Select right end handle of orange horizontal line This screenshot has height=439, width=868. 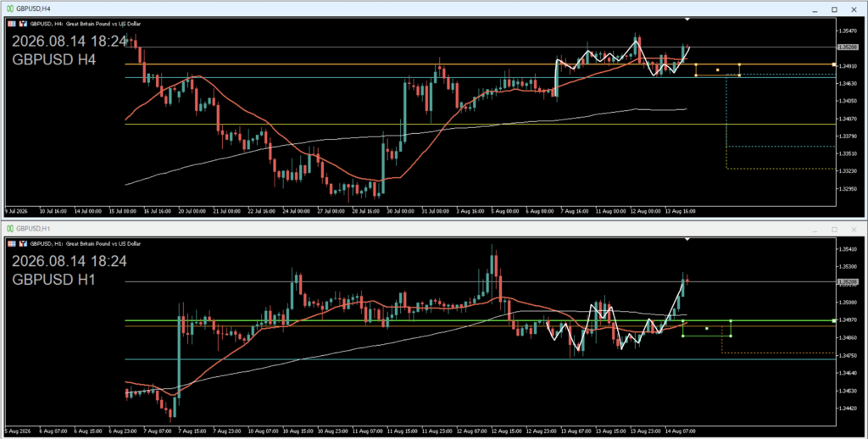click(834, 64)
